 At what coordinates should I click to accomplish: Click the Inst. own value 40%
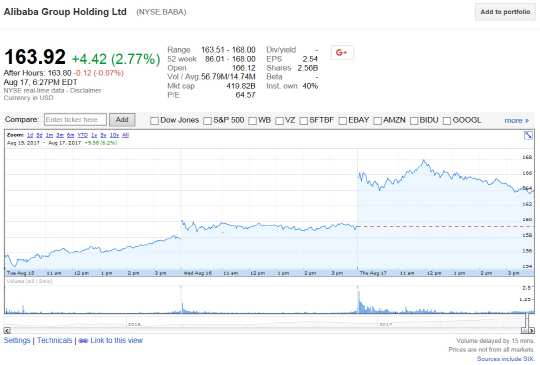pos(310,86)
